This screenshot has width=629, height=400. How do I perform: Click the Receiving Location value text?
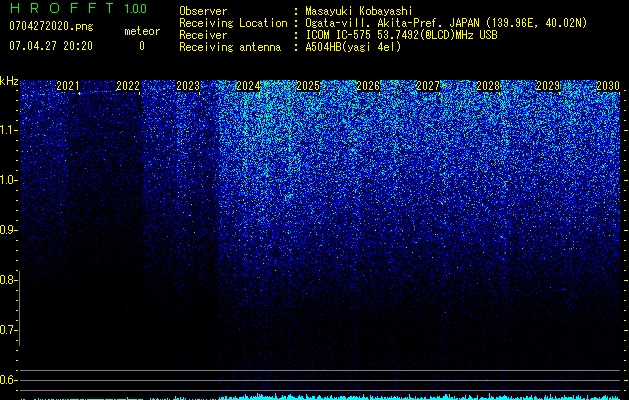446,23
